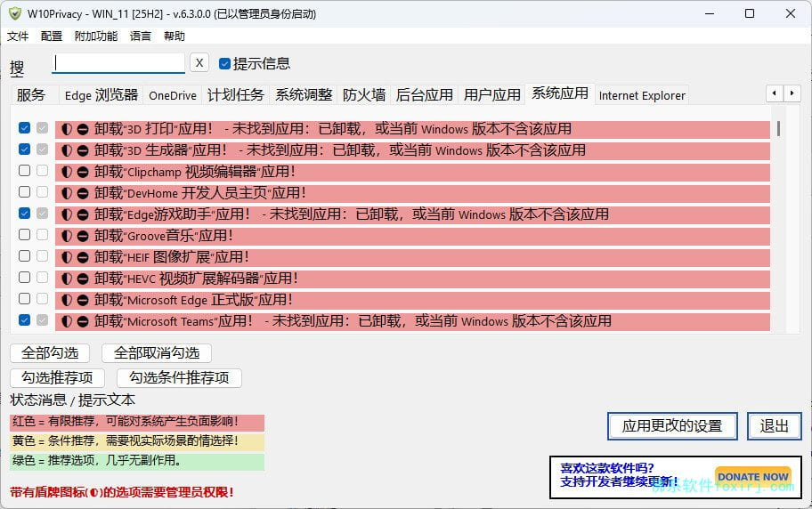
Task: Switch to the OneDrive tab
Action: point(173,95)
